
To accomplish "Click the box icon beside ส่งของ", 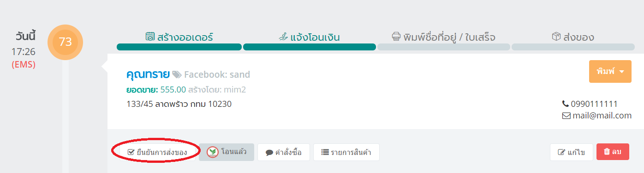I will pyautogui.click(x=556, y=37).
